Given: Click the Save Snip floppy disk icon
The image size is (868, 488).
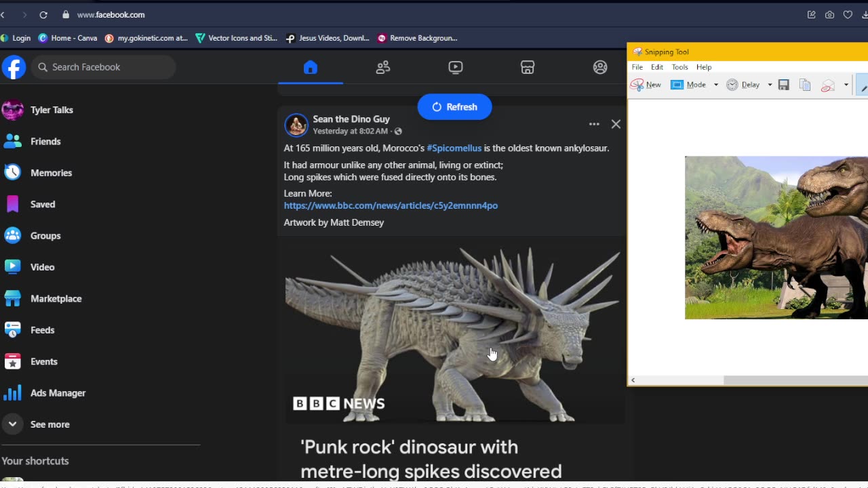Looking at the screenshot, I should coord(784,85).
